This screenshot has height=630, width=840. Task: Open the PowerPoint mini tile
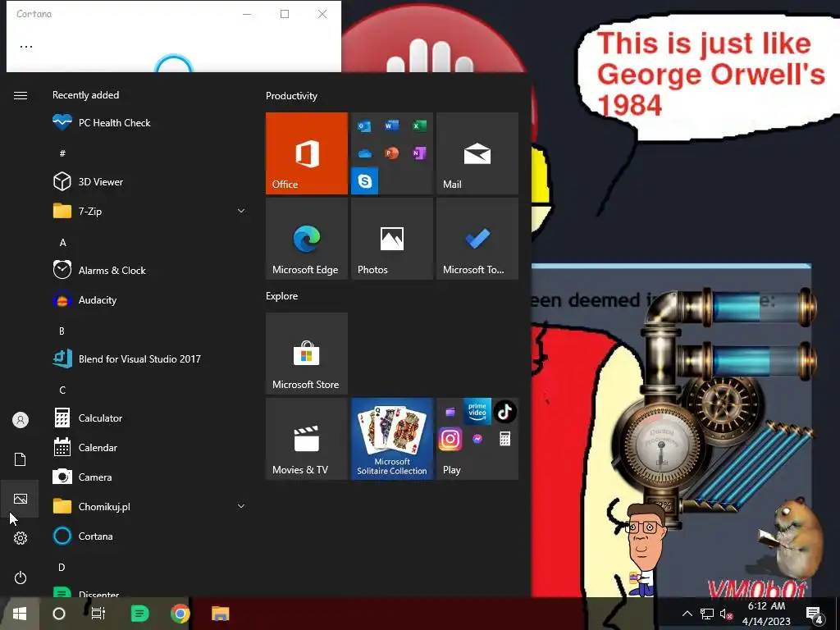click(391, 153)
